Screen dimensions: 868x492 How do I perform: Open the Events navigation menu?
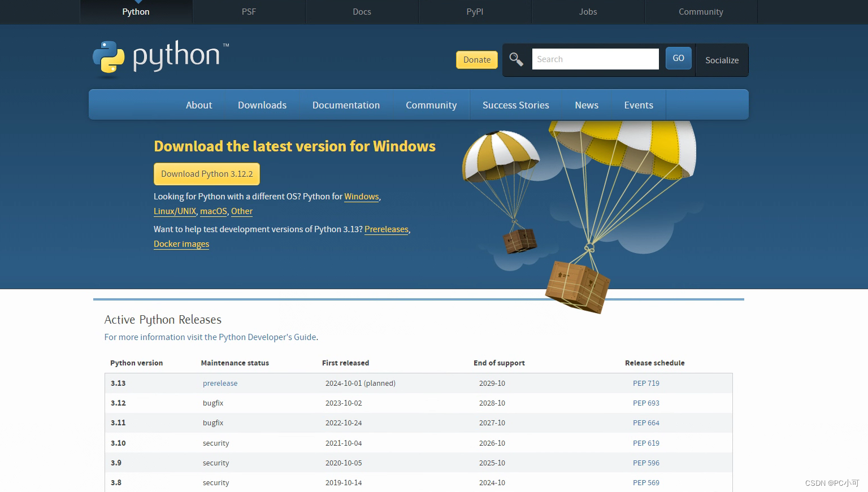(x=639, y=105)
